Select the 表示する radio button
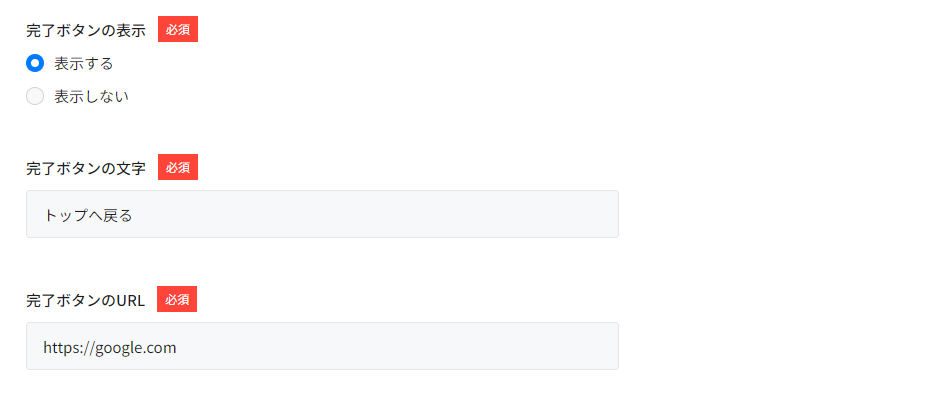The width and height of the screenshot is (934, 394). (35, 63)
